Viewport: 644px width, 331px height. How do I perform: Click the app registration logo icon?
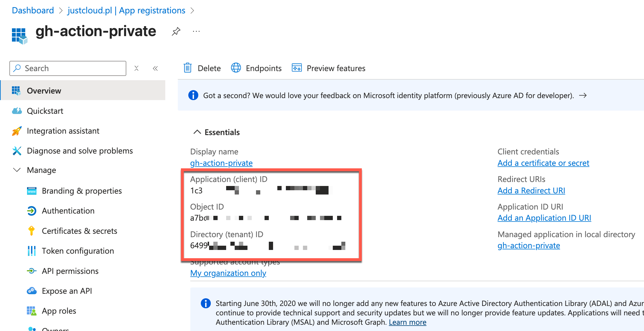pos(20,36)
